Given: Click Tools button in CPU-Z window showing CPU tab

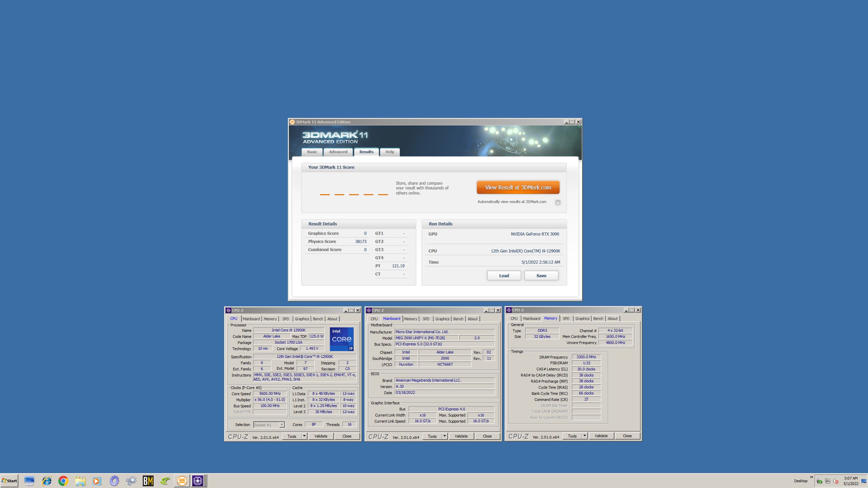Looking at the screenshot, I should coord(292,436).
